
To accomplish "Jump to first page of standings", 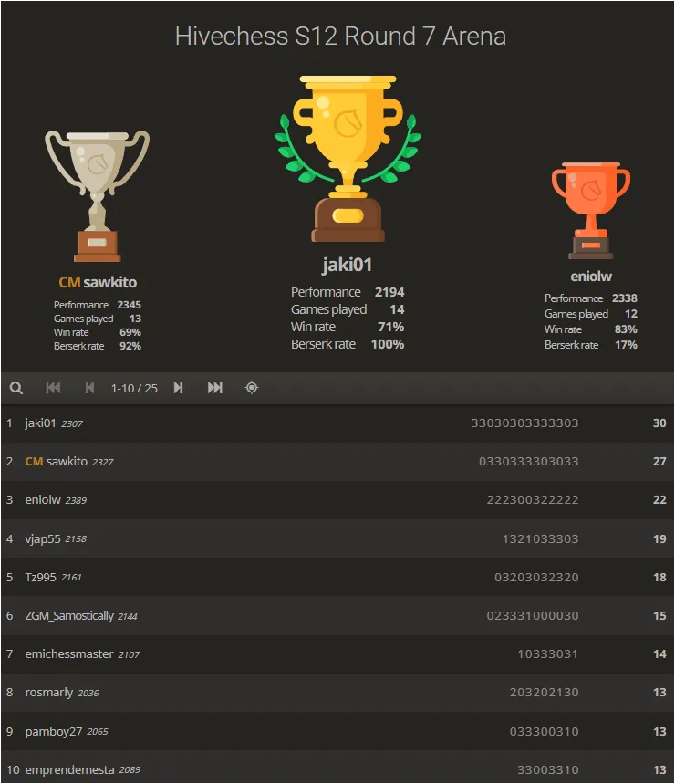I will [53, 388].
